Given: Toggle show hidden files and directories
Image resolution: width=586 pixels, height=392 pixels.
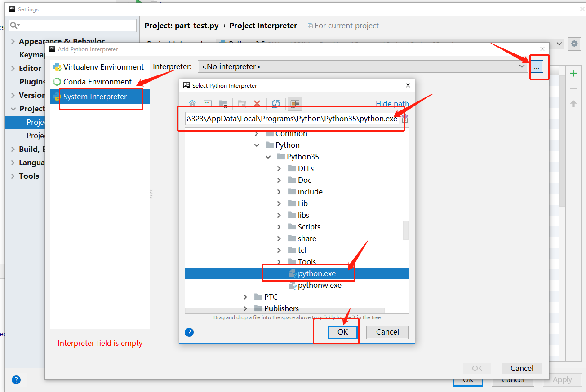Looking at the screenshot, I should pyautogui.click(x=294, y=104).
